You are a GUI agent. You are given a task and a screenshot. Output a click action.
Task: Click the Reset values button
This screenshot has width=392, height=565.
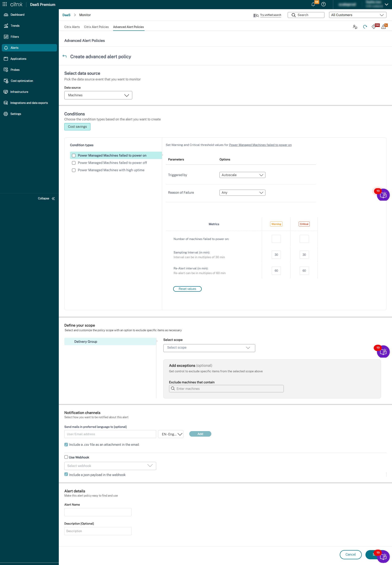tap(187, 289)
